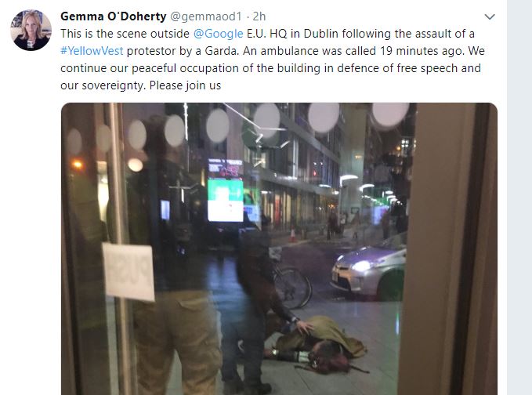Screen dimensions: 532x395
Task: Click the silver car in the photo
Action: point(369,270)
